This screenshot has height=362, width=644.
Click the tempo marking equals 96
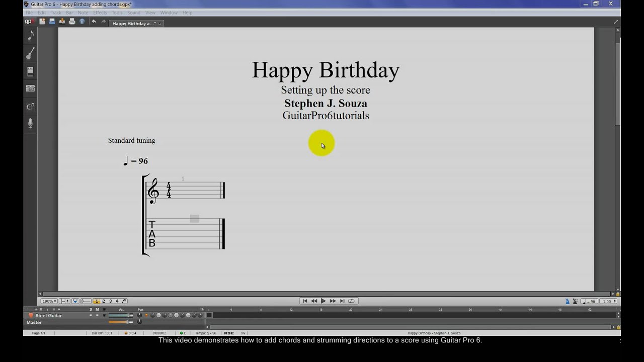(136, 161)
